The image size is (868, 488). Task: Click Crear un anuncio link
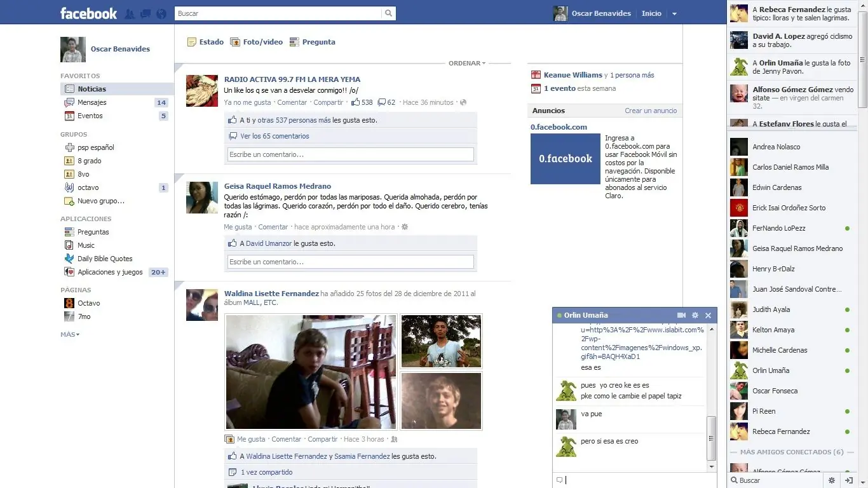click(651, 111)
